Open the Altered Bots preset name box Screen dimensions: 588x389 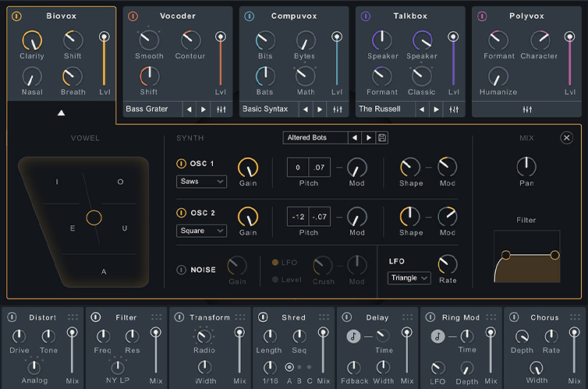point(315,138)
